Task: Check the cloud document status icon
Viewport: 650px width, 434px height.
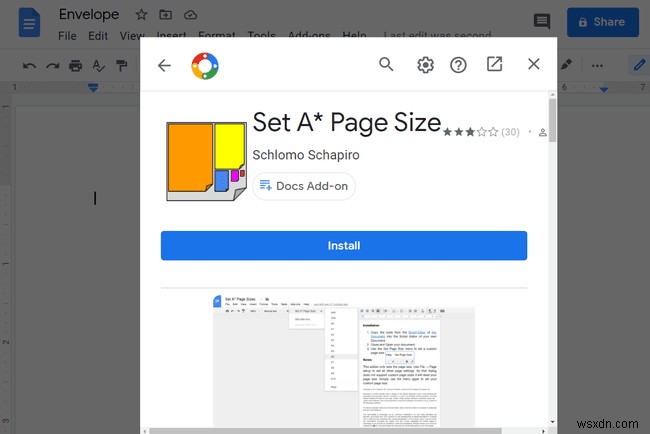Action: pos(190,15)
